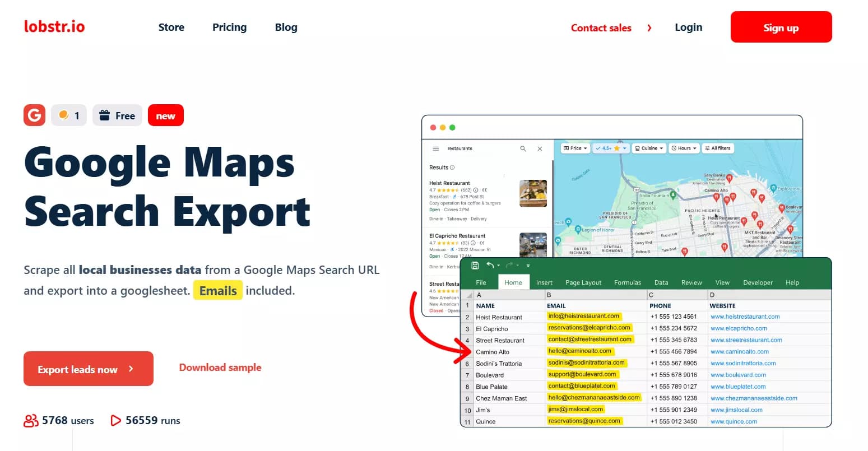Click the users icon beside 5768 users
This screenshot has height=451, width=868.
[x=31, y=421]
